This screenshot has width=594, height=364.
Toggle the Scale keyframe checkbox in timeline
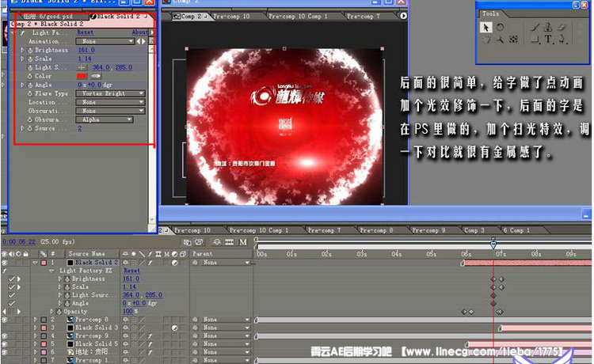coord(12,287)
